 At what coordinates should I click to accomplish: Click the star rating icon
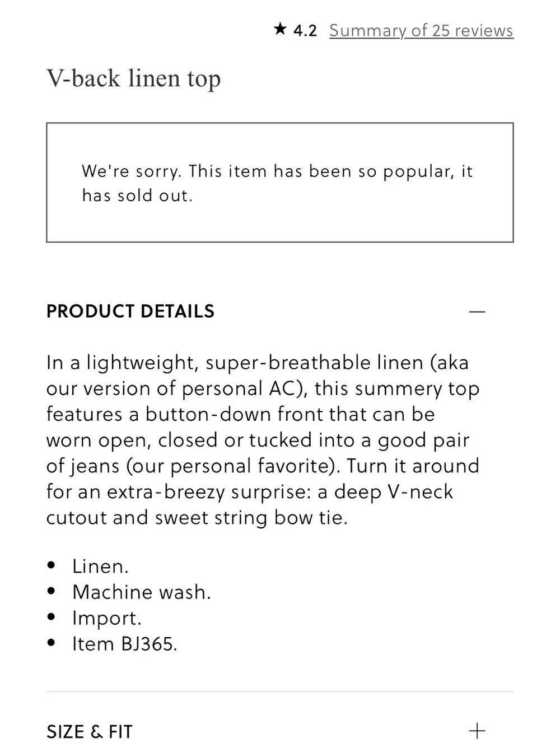point(280,29)
